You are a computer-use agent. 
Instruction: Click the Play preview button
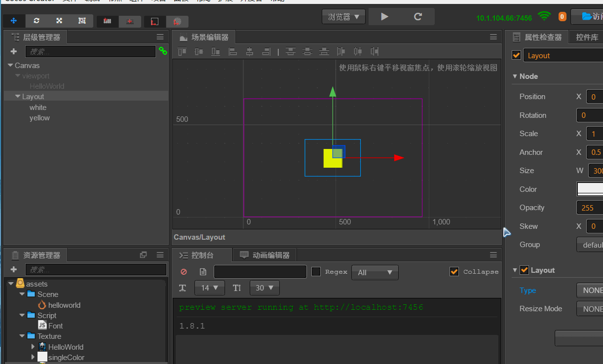(x=385, y=17)
